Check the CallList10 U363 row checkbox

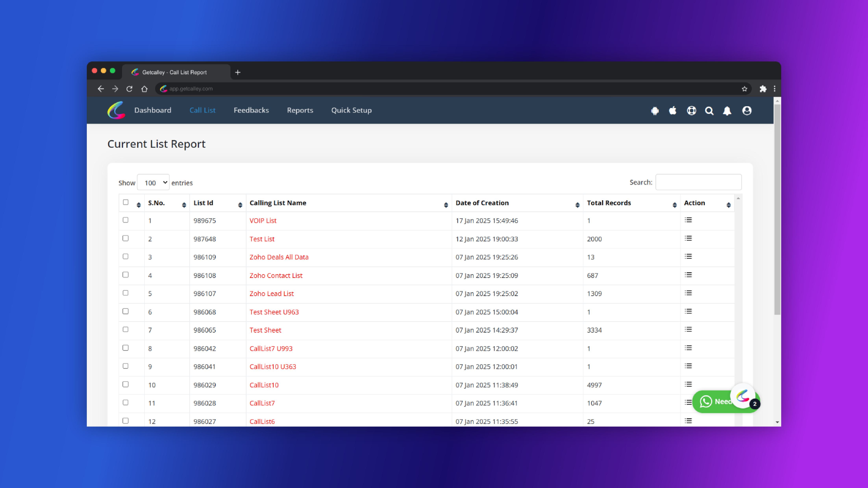(126, 366)
